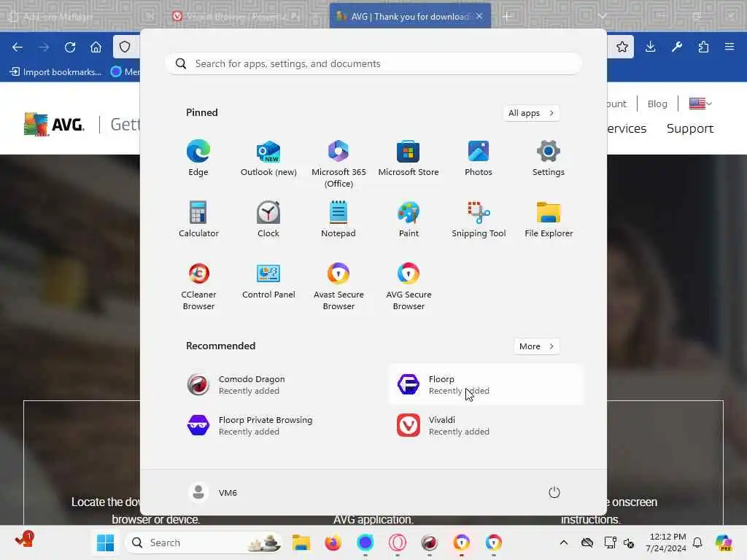The image size is (747, 560).
Task: Click the Windows Start button
Action: [x=105, y=542]
